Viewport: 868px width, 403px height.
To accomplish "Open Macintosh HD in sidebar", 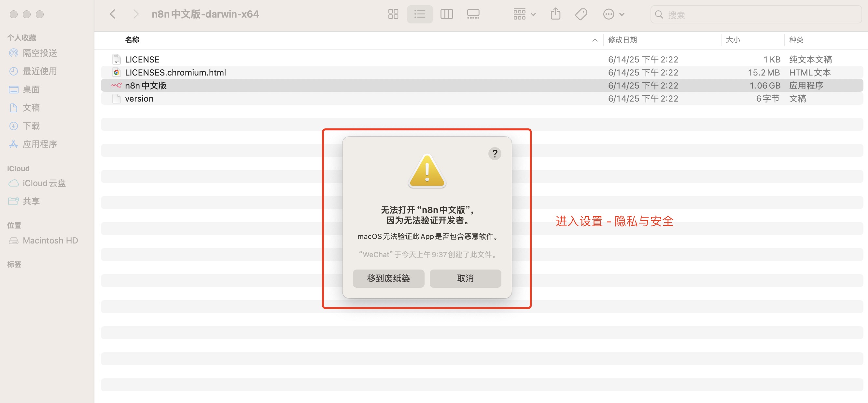I will 50,240.
